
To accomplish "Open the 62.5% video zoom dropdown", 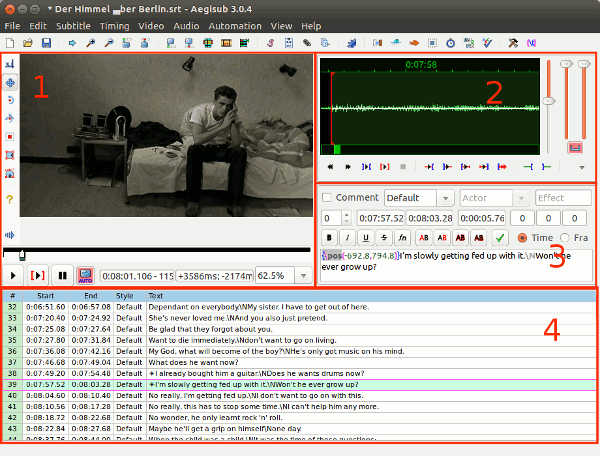I will 303,275.
